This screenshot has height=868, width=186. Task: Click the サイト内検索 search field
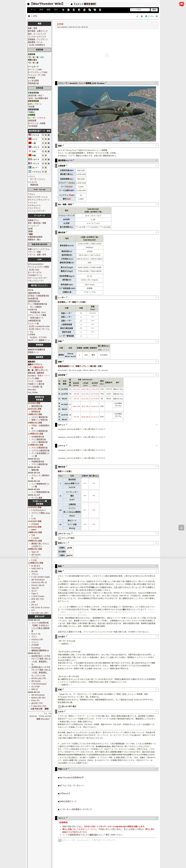point(140,10)
